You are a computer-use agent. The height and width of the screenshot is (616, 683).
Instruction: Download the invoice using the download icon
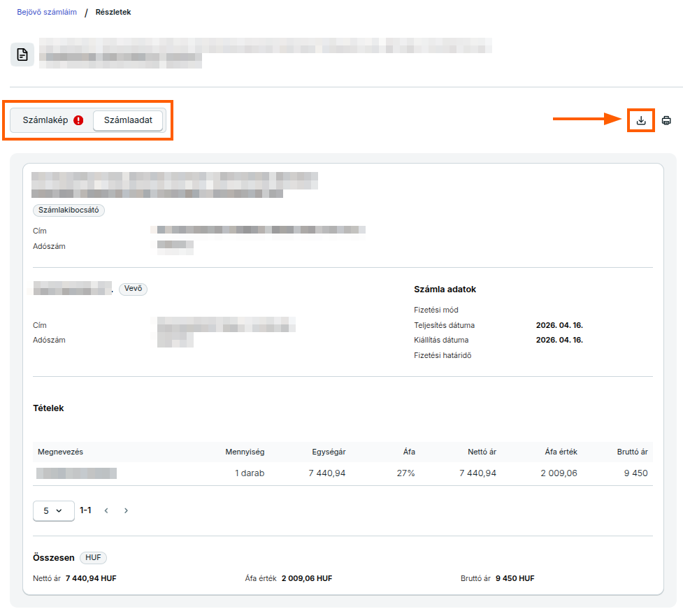(641, 120)
